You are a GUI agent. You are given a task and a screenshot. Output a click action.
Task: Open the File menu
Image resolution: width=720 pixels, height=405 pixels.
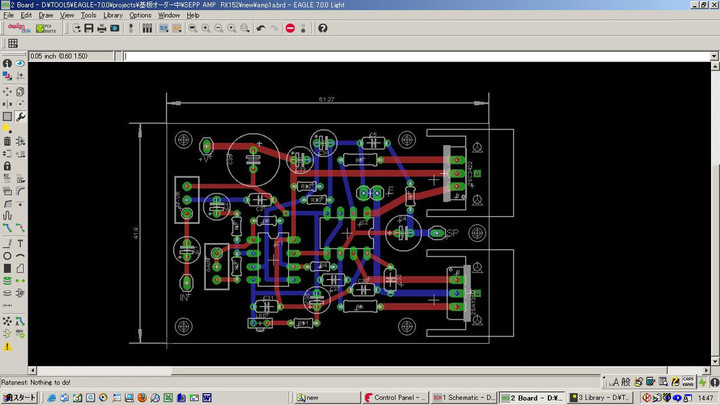coord(8,16)
